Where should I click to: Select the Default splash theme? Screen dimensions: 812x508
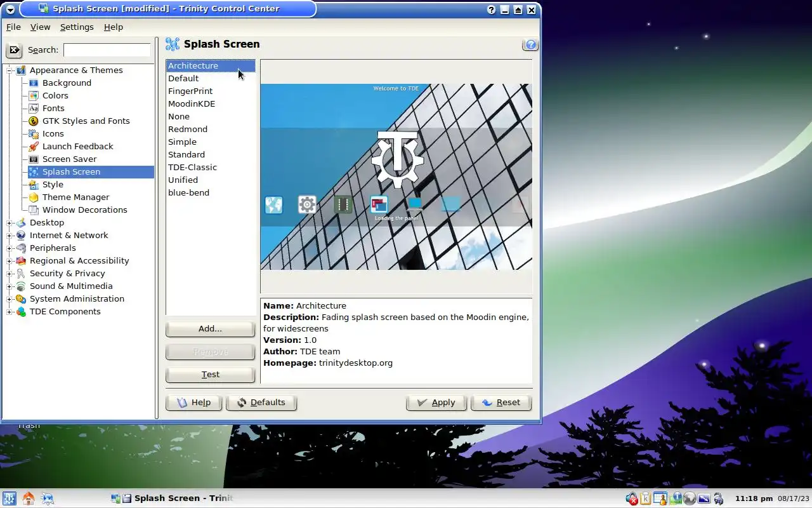click(x=210, y=78)
